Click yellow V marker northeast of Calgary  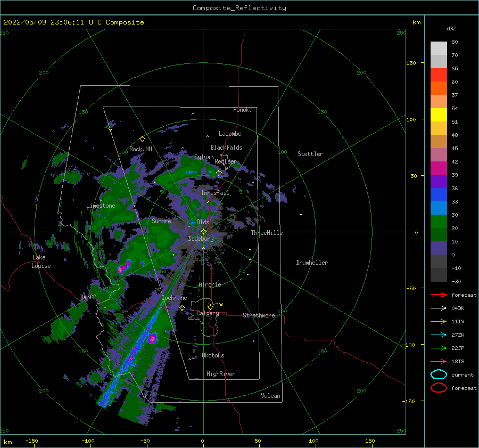click(x=221, y=305)
